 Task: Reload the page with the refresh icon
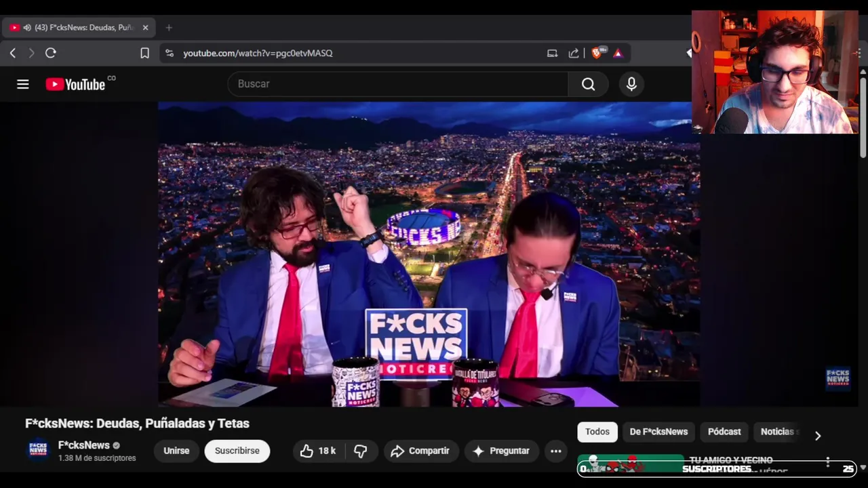click(50, 53)
